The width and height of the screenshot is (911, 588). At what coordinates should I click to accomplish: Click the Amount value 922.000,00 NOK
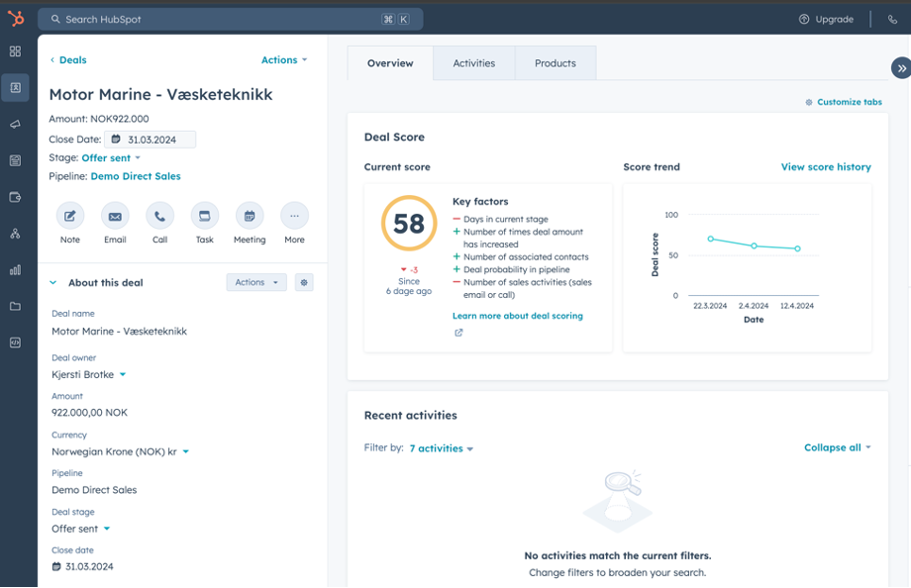coord(89,413)
